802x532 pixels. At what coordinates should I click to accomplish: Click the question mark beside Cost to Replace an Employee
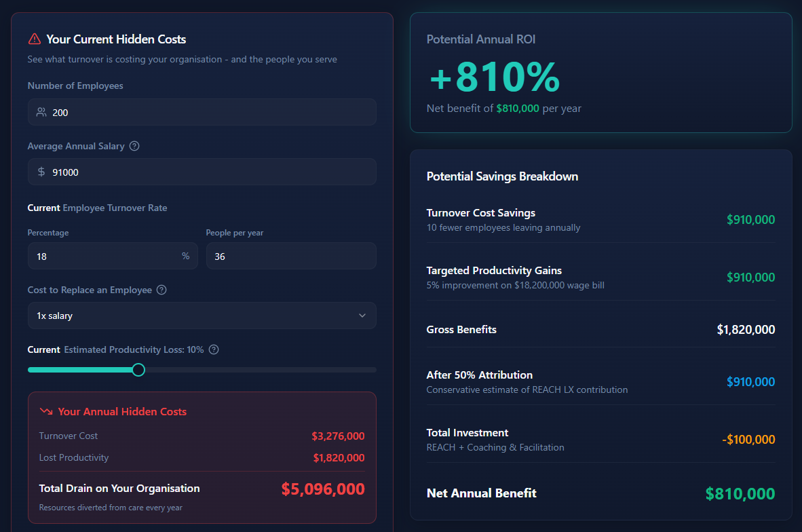pos(161,290)
